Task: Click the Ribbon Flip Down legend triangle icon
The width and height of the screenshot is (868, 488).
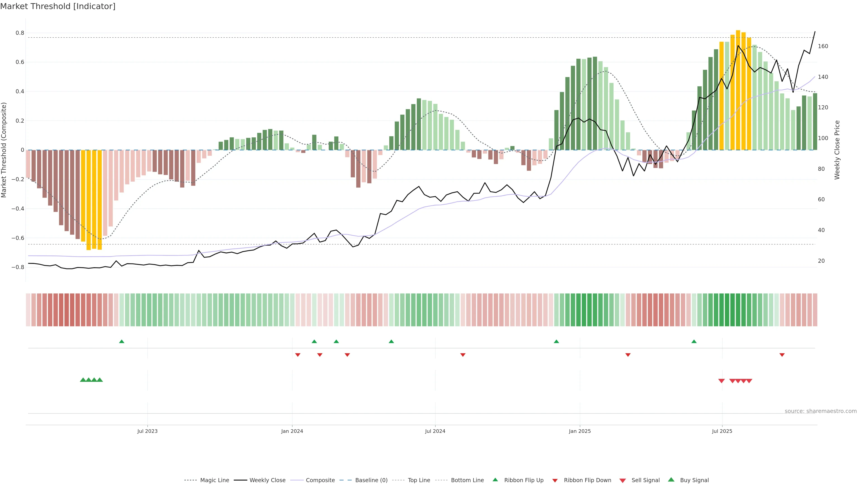Action: click(x=555, y=481)
